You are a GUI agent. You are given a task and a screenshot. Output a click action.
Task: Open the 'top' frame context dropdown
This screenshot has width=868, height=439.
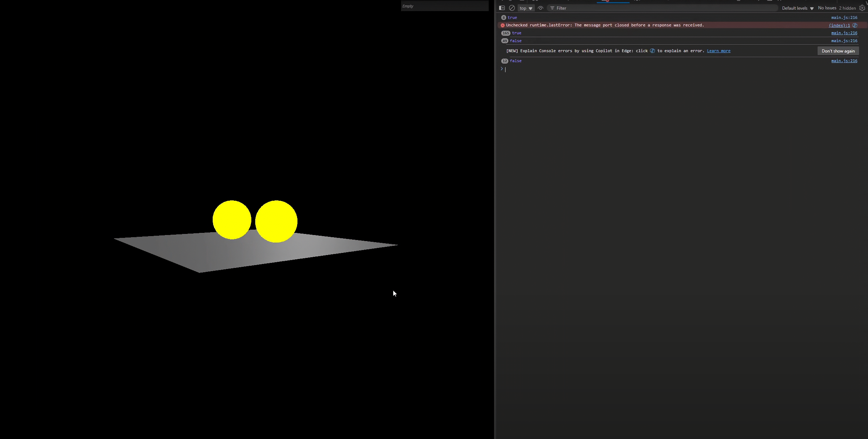point(526,8)
